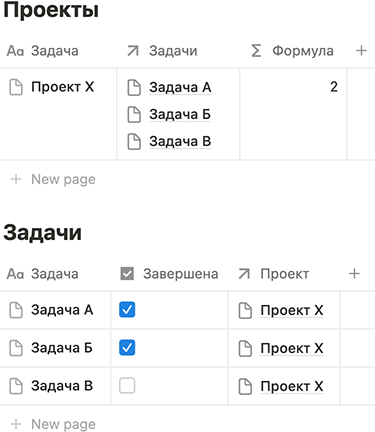Add a property to the Проекты table

[361, 51]
